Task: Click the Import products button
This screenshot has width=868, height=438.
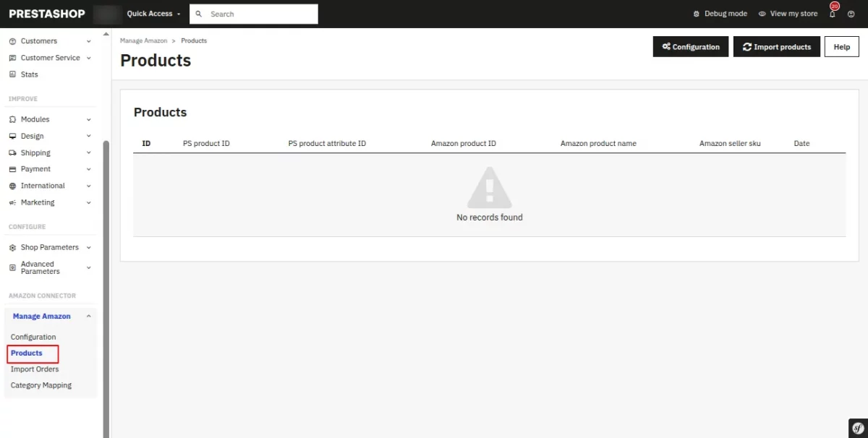Action: [x=776, y=46]
